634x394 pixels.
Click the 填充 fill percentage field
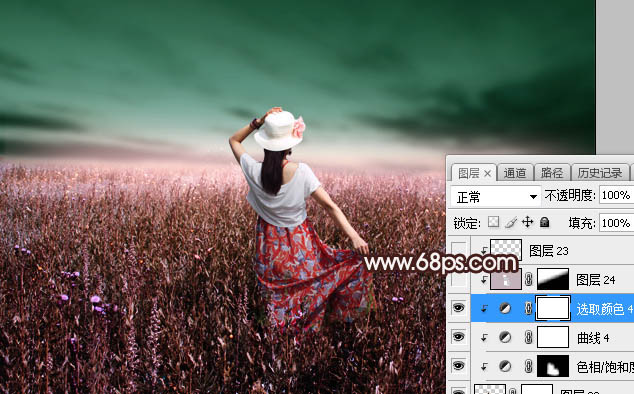(616, 223)
